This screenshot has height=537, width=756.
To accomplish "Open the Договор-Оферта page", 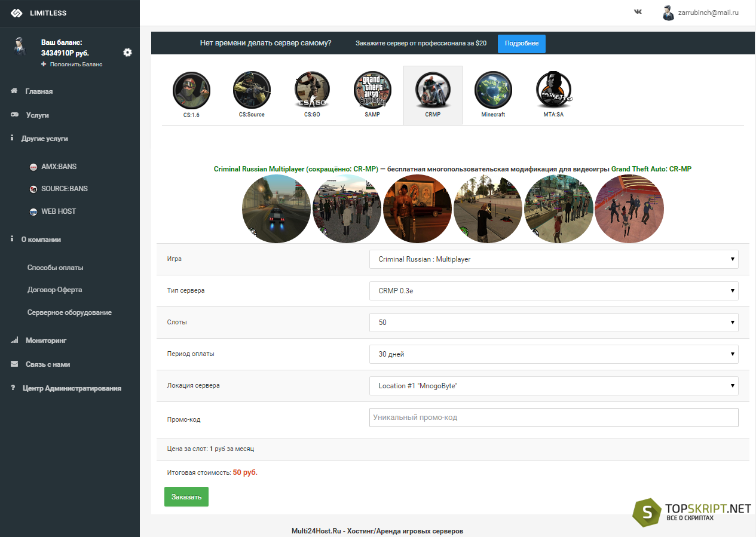I will (55, 290).
